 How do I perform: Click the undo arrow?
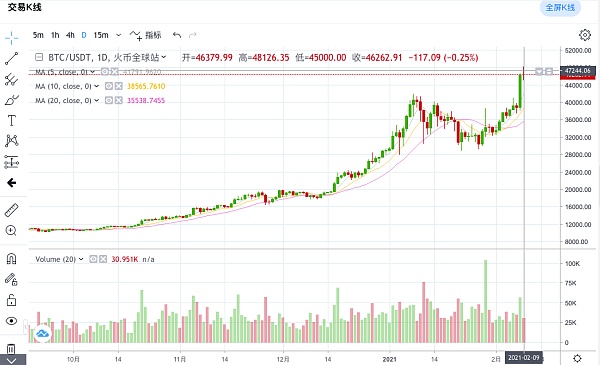[177, 35]
